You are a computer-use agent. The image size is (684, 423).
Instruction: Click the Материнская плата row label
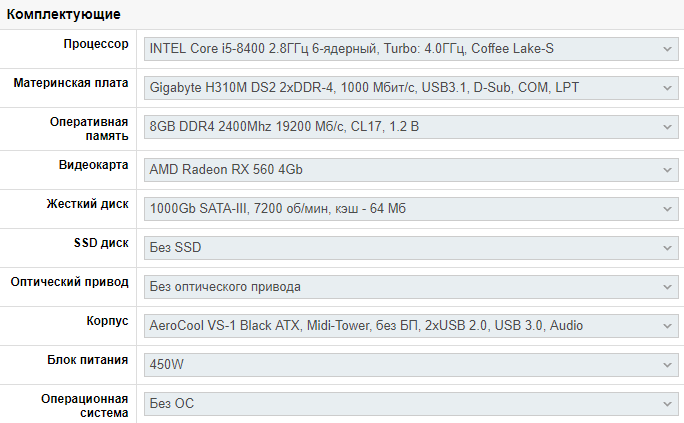[71, 84]
